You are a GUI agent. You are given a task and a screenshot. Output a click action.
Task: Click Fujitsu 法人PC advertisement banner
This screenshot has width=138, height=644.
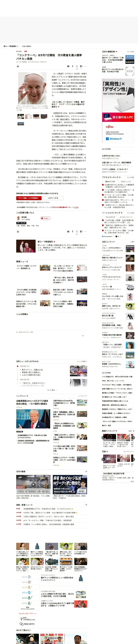click(x=118, y=111)
